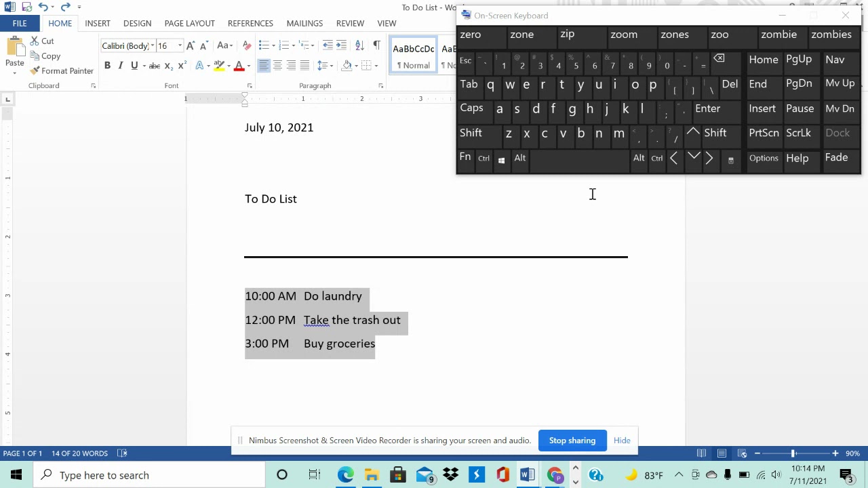The width and height of the screenshot is (868, 488).
Task: Toggle Align Left in the Paragraph group
Action: tap(264, 66)
